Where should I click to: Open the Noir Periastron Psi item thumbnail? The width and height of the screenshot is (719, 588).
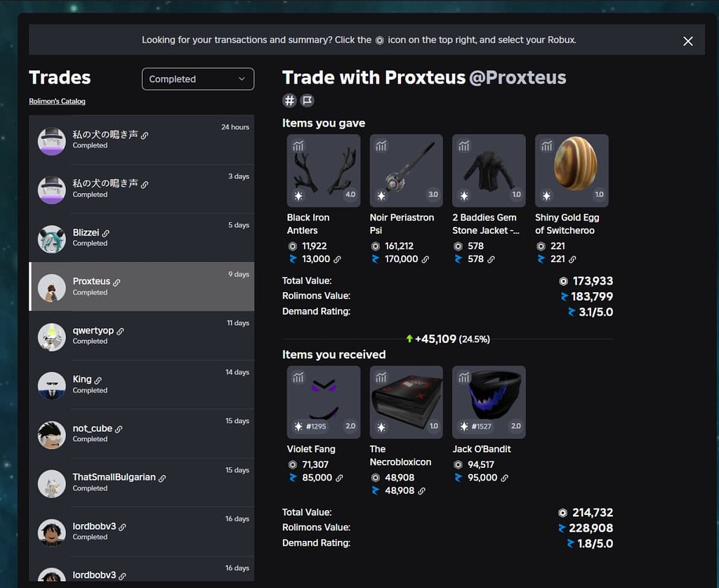point(407,171)
